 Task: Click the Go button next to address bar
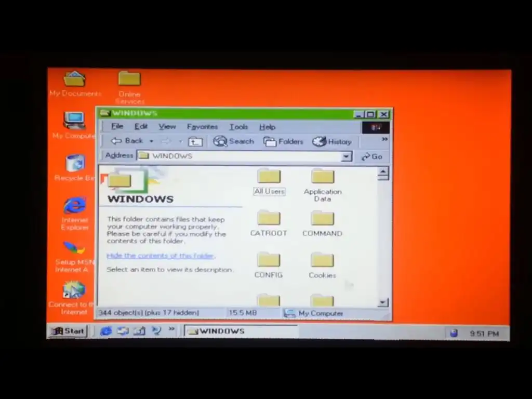[x=372, y=157]
